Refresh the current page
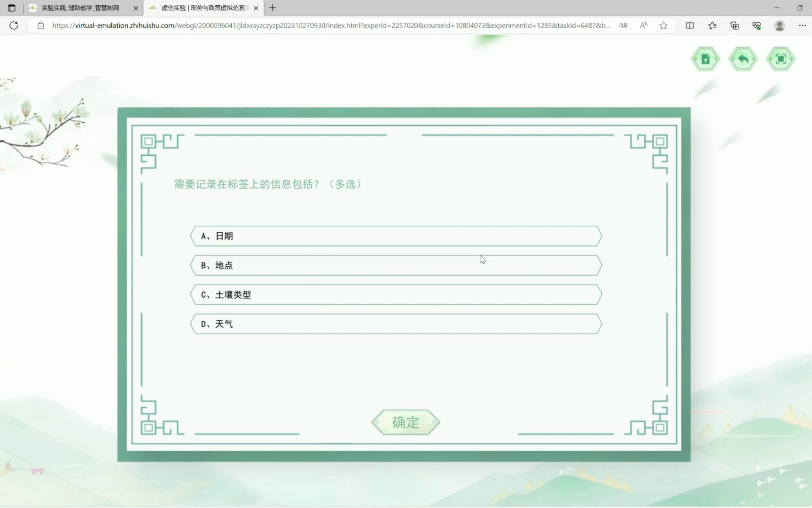812x508 pixels. tap(14, 25)
